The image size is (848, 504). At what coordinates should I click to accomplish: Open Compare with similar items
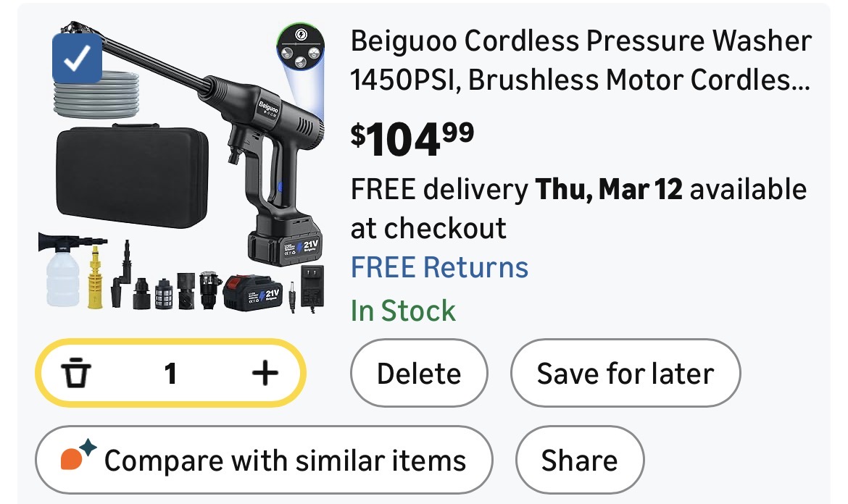(265, 461)
